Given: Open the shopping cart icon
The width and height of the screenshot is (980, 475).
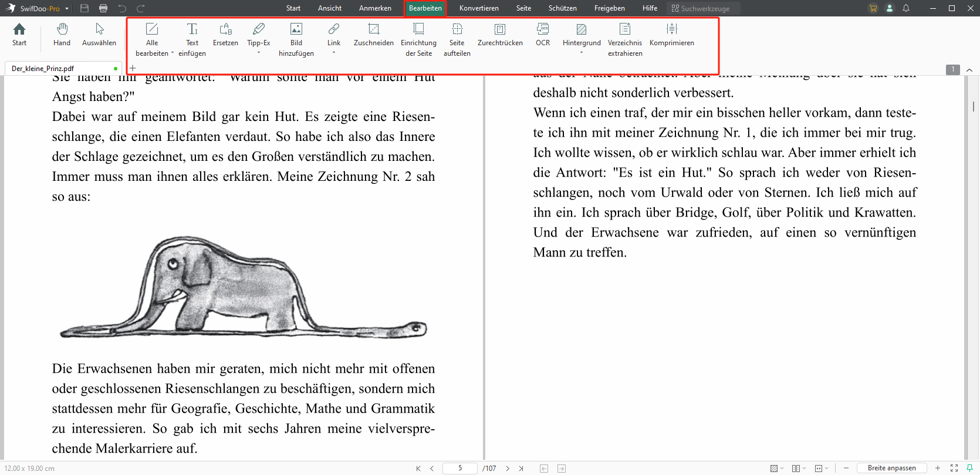Looking at the screenshot, I should click(873, 8).
